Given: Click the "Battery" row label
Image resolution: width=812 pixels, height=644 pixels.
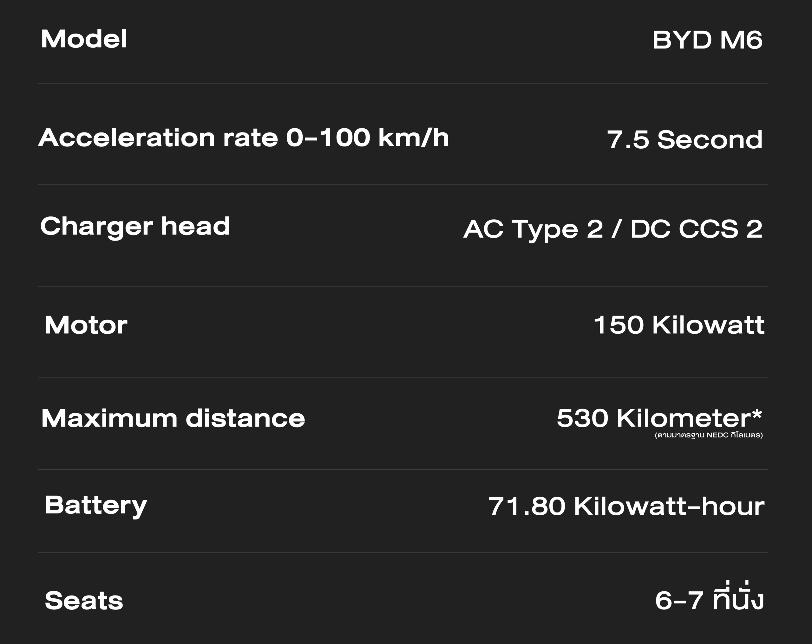Looking at the screenshot, I should tap(96, 505).
